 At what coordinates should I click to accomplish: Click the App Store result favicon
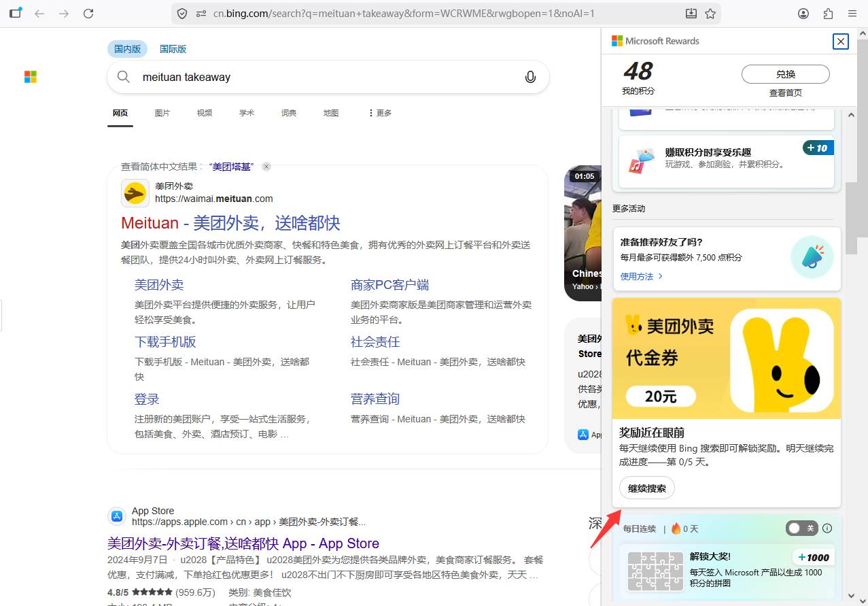[x=117, y=516]
